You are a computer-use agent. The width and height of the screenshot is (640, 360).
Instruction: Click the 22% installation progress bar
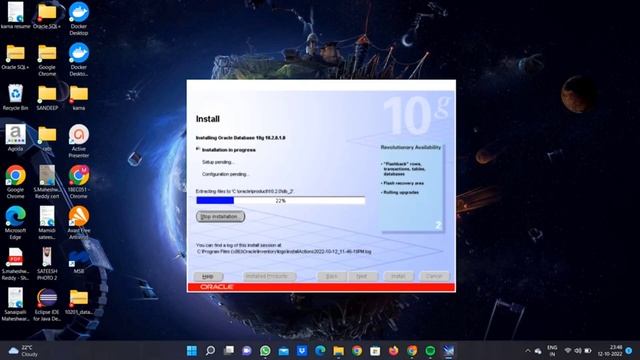click(x=280, y=200)
